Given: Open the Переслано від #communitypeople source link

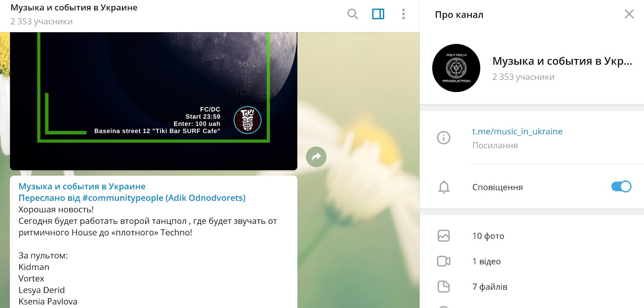Looking at the screenshot, I should 132,198.
